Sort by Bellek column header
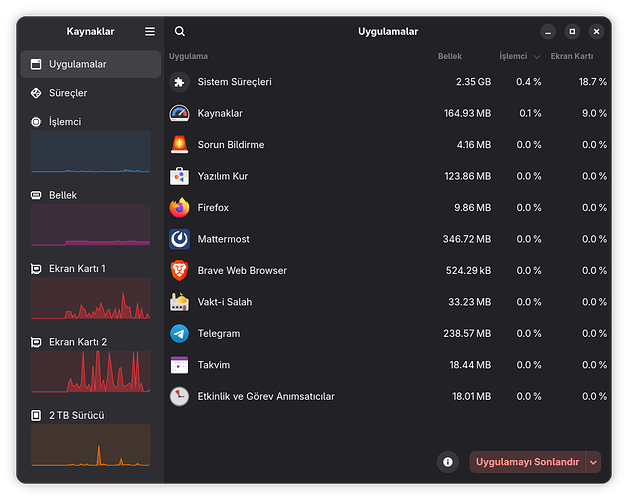Screen dimensions: 628x500 pos(450,57)
